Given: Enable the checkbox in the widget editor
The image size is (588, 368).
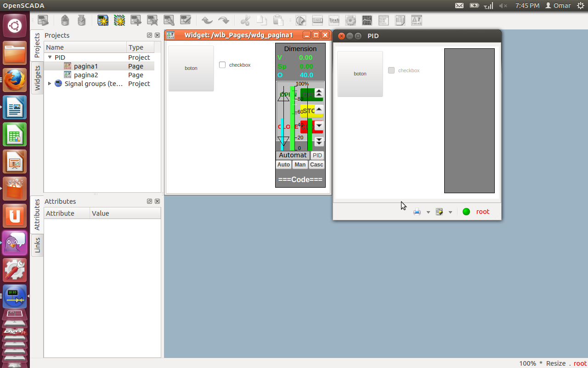Looking at the screenshot, I should pos(222,65).
